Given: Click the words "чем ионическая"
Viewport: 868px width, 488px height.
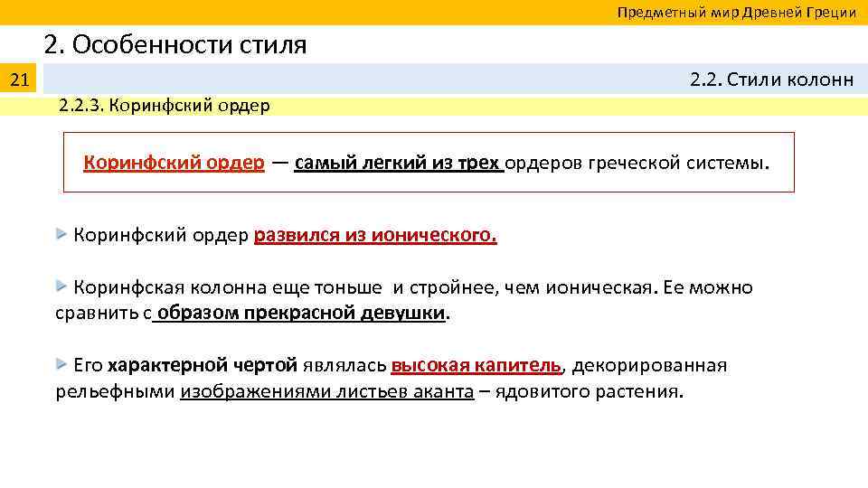Looking at the screenshot, I should click(x=578, y=287).
